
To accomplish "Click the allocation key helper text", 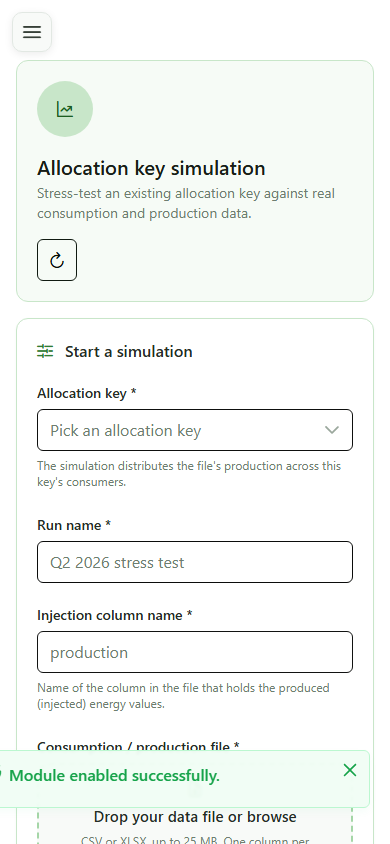I will coord(189,474).
